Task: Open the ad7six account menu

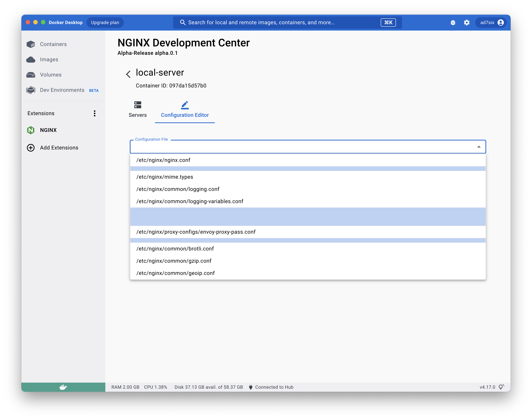Action: [x=491, y=23]
